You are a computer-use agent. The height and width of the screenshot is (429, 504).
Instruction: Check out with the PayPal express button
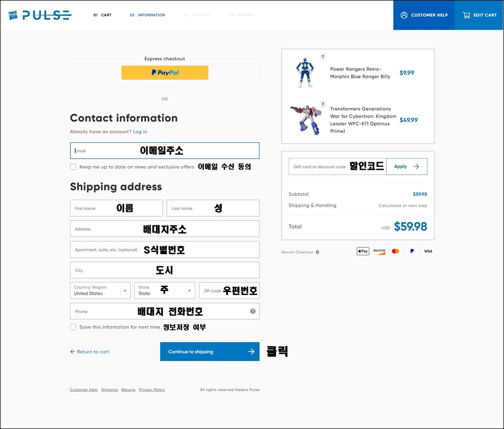click(x=165, y=72)
